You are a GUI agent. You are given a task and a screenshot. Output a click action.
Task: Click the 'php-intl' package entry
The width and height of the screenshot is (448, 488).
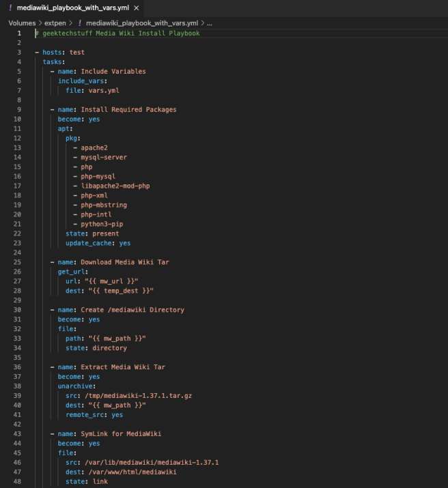(x=96, y=214)
